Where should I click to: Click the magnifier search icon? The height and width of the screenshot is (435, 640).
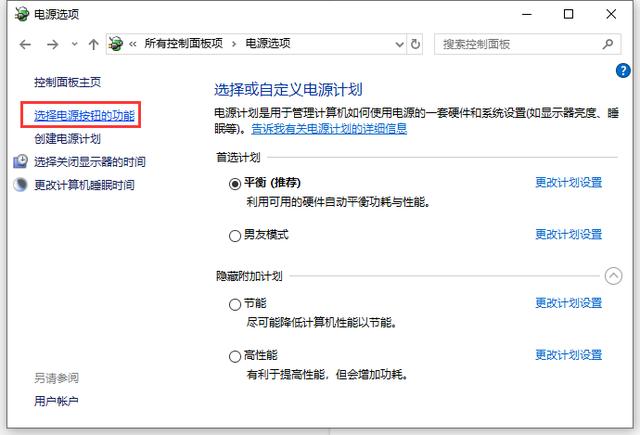[608, 44]
